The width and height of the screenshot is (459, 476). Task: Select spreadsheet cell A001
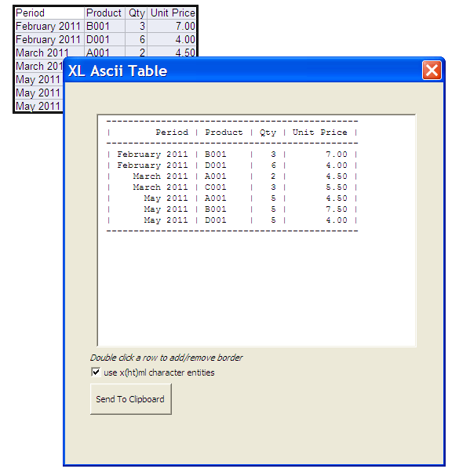tap(104, 52)
